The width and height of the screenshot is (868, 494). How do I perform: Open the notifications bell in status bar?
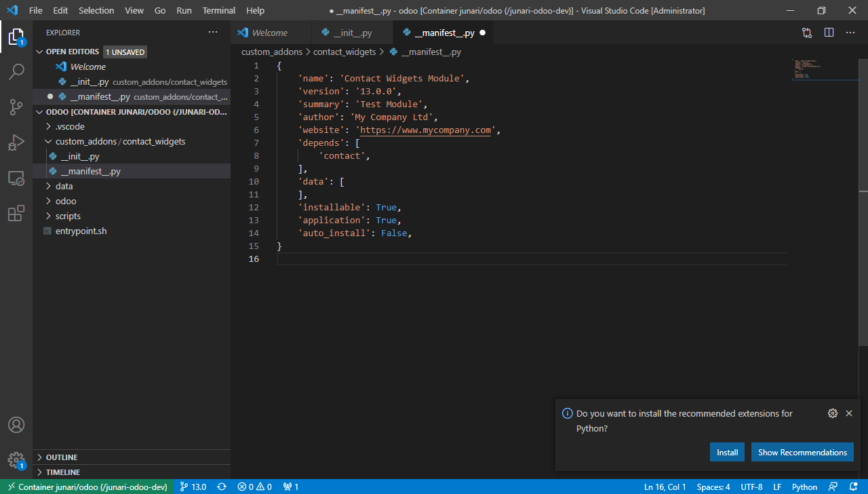[853, 487]
